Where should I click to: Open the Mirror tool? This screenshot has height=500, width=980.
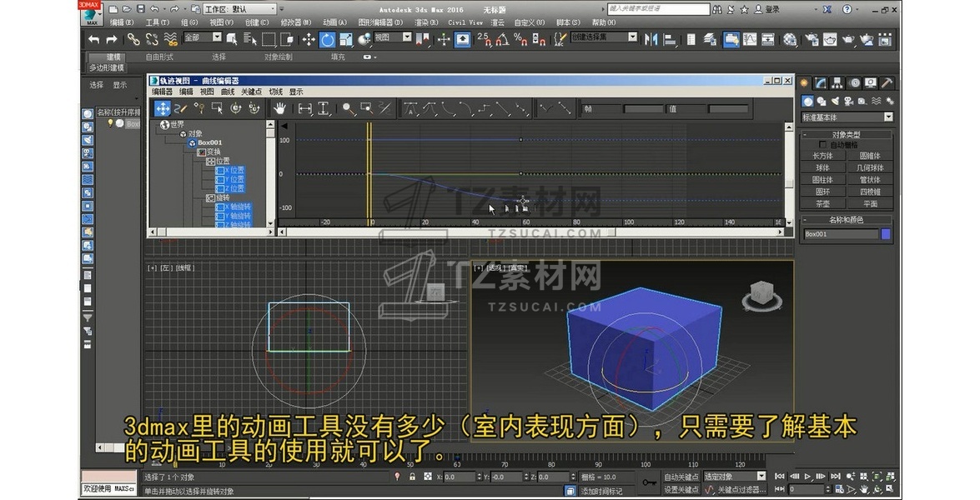651,39
